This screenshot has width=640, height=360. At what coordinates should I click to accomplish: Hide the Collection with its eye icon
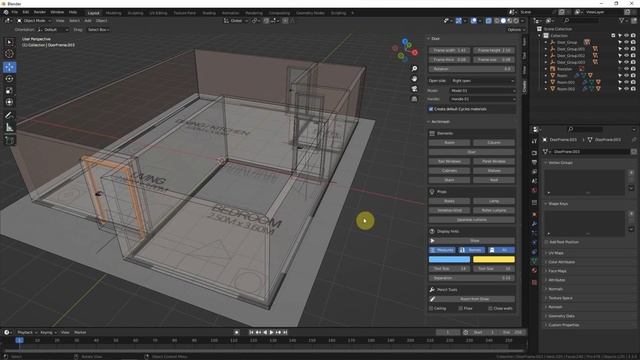[627, 36]
